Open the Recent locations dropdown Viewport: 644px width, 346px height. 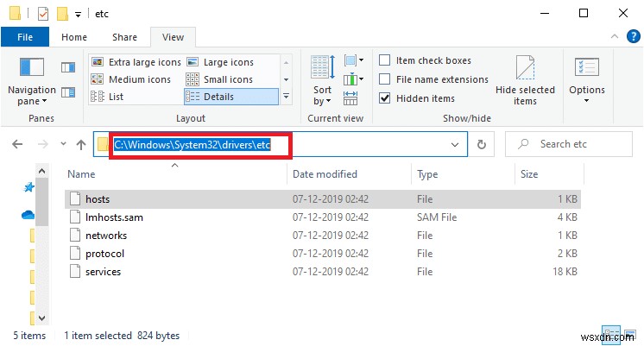[63, 143]
